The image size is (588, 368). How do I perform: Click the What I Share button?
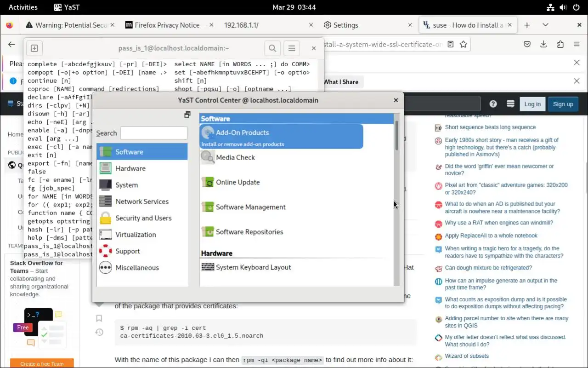[341, 82]
